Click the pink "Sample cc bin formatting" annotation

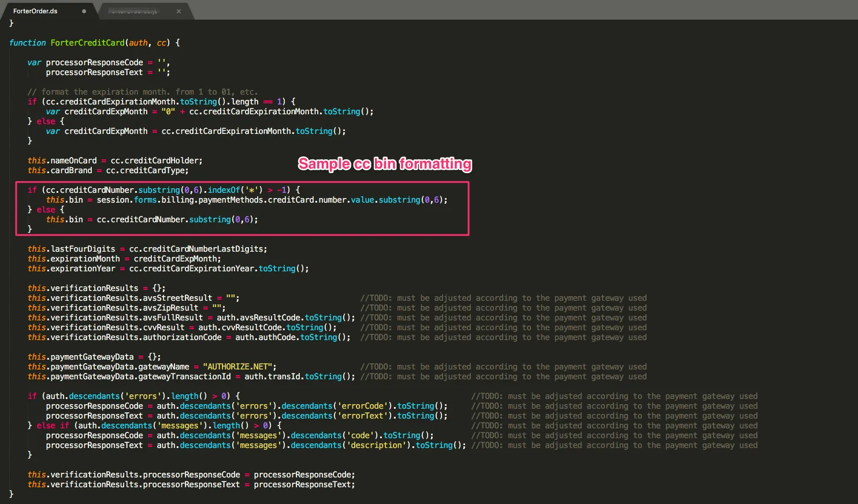pos(385,164)
